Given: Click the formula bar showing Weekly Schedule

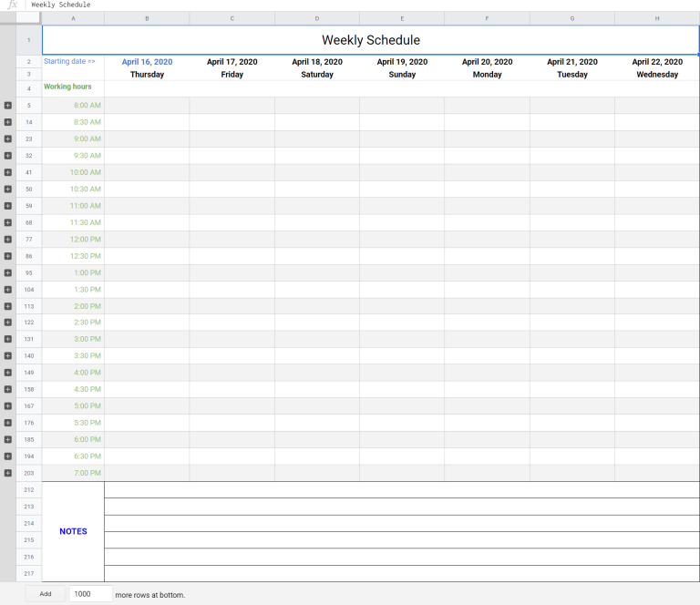Looking at the screenshot, I should point(364,5).
